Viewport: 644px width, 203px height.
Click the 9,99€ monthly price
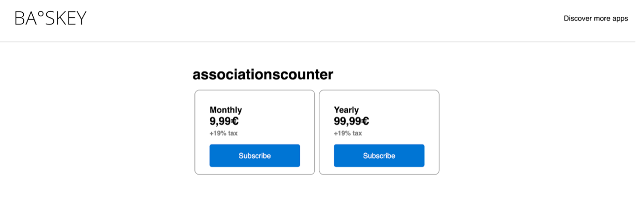[224, 122]
